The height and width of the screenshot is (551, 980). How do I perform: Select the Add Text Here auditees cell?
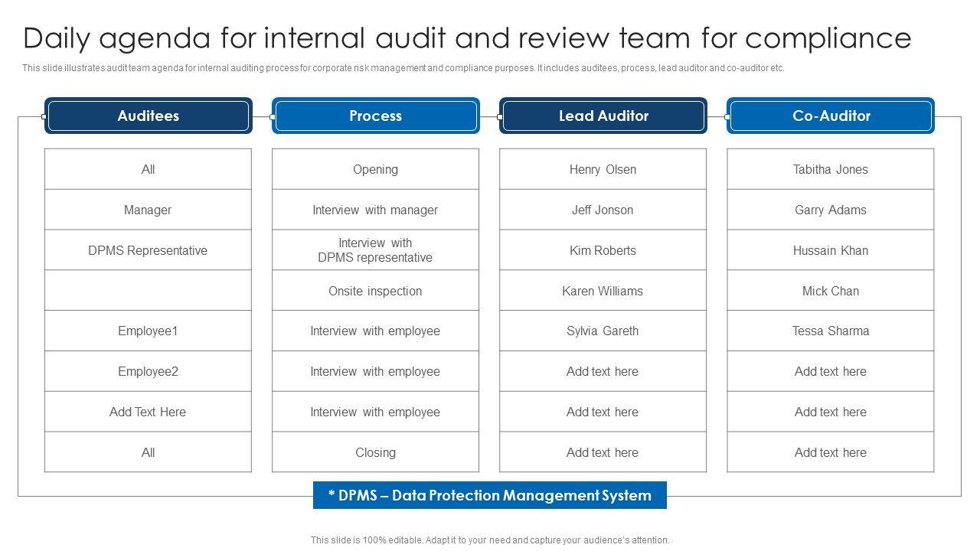[148, 412]
